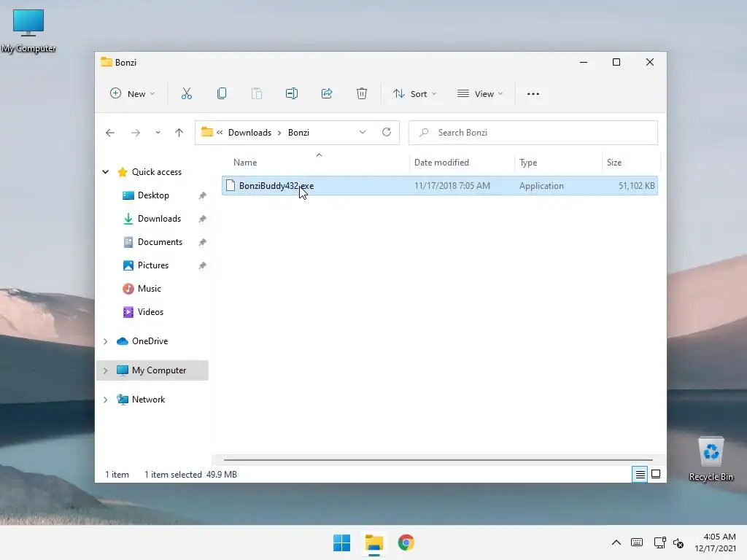Open Documents in Quick access
The image size is (747, 560).
[160, 242]
